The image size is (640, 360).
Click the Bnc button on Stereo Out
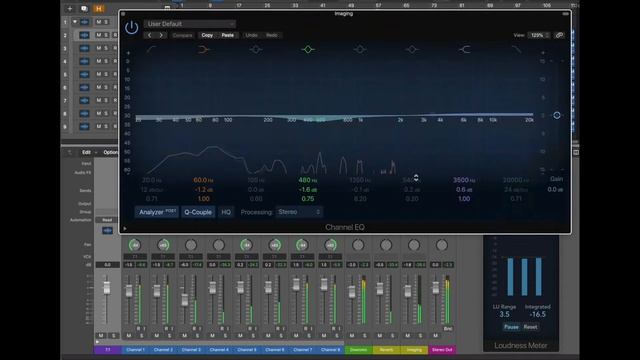448,329
